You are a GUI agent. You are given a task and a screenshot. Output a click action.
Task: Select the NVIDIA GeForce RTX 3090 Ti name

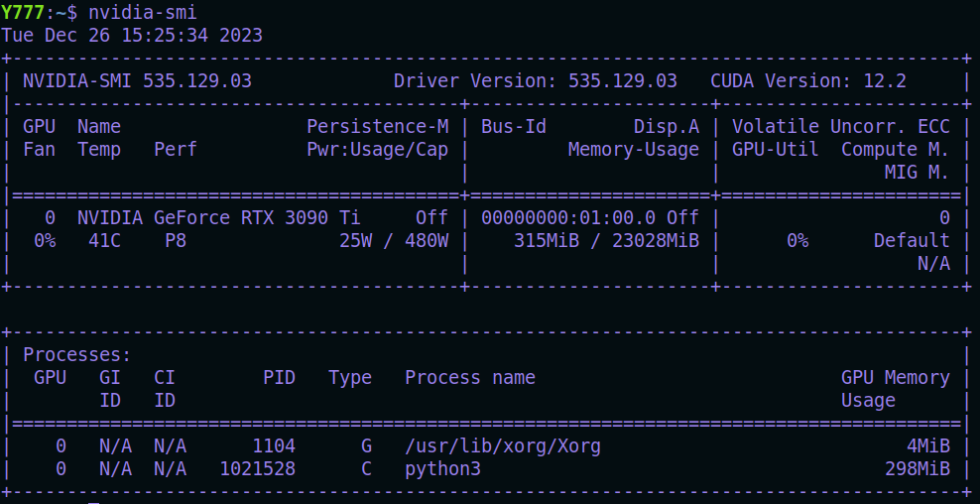pos(219,217)
